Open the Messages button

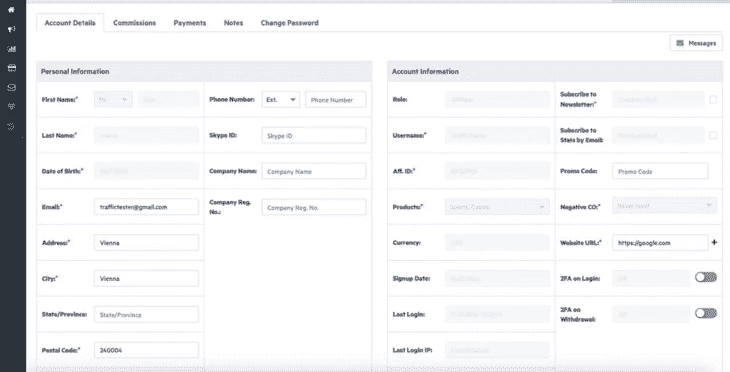pyautogui.click(x=696, y=43)
